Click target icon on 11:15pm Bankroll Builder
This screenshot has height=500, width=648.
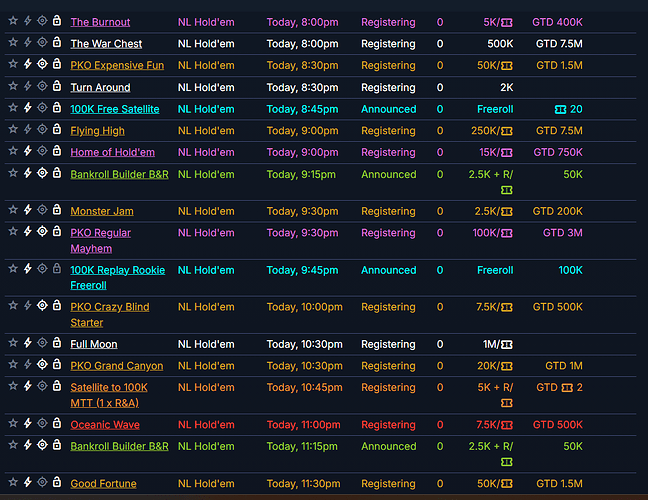42,445
